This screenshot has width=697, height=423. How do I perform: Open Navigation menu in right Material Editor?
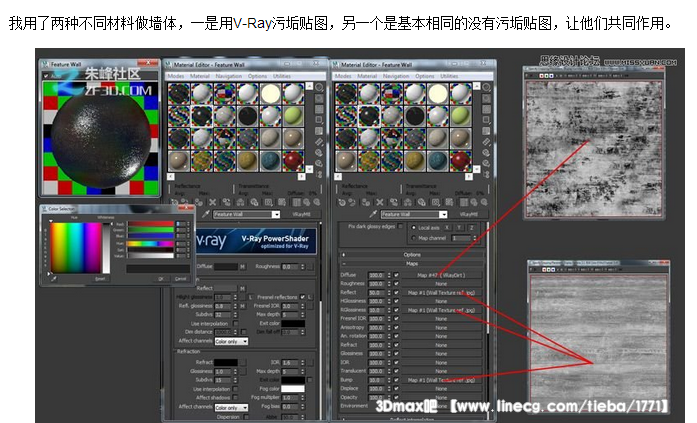click(396, 76)
